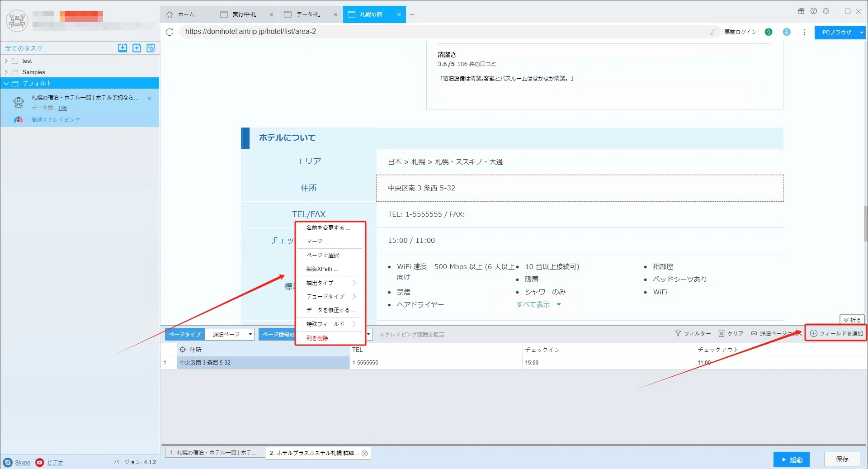Click the 1-5555555 TEL cell

(436, 363)
